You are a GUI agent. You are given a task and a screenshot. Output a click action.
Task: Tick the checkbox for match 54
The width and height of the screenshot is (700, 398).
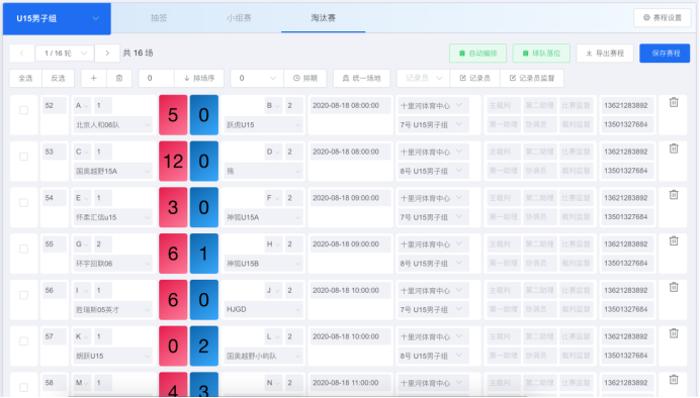(x=24, y=203)
